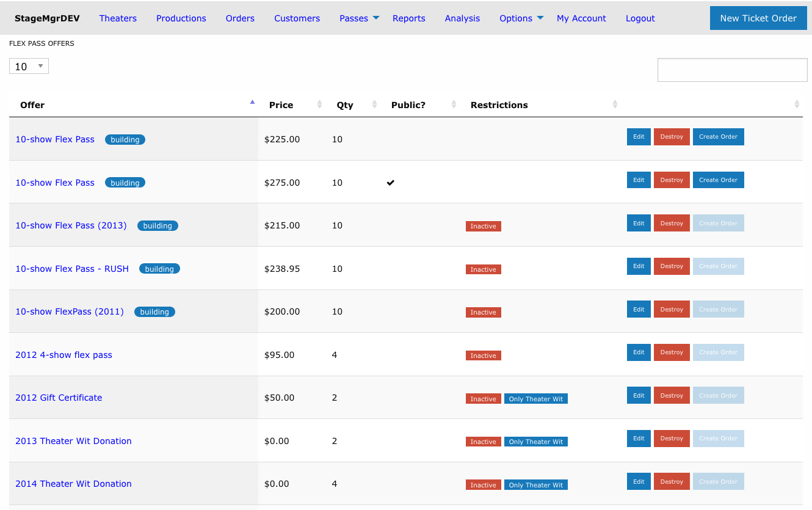The height and width of the screenshot is (510, 812).
Task: Open the 10-show FlexPass (2011) link
Action: 70,311
